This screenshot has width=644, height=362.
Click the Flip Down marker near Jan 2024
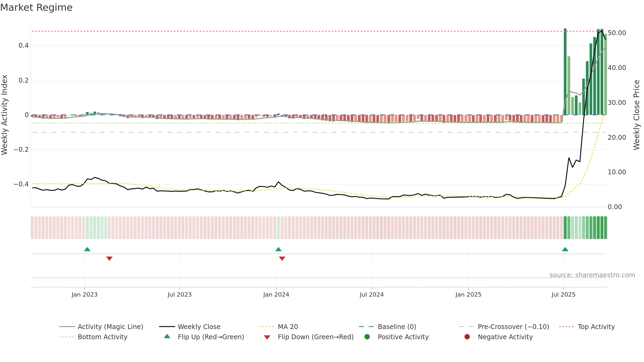282,258
